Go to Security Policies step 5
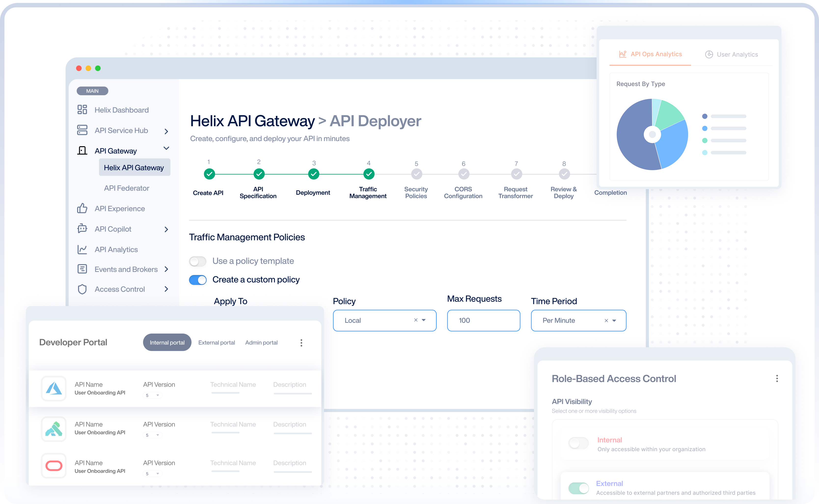This screenshot has height=504, width=819. (x=416, y=174)
